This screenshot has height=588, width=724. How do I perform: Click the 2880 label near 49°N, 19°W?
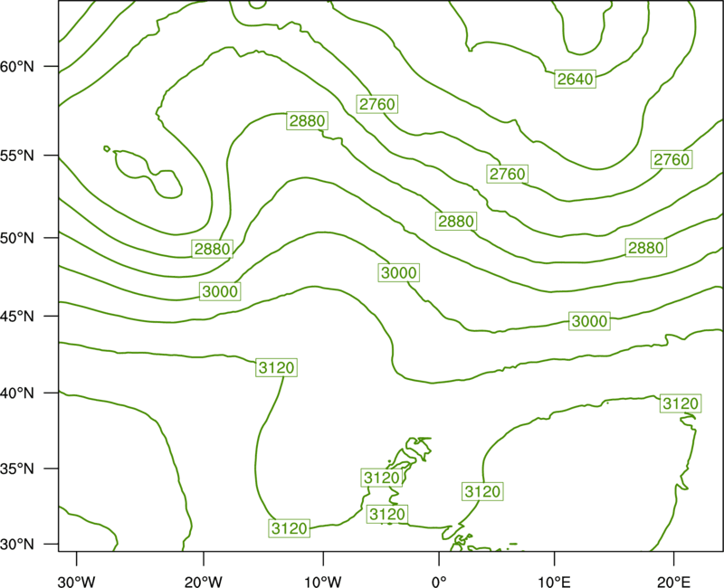(213, 249)
